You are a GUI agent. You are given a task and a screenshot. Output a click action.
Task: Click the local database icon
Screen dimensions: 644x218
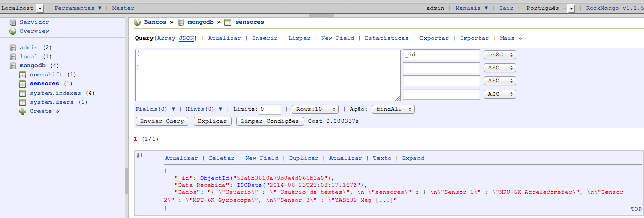pyautogui.click(x=13, y=57)
